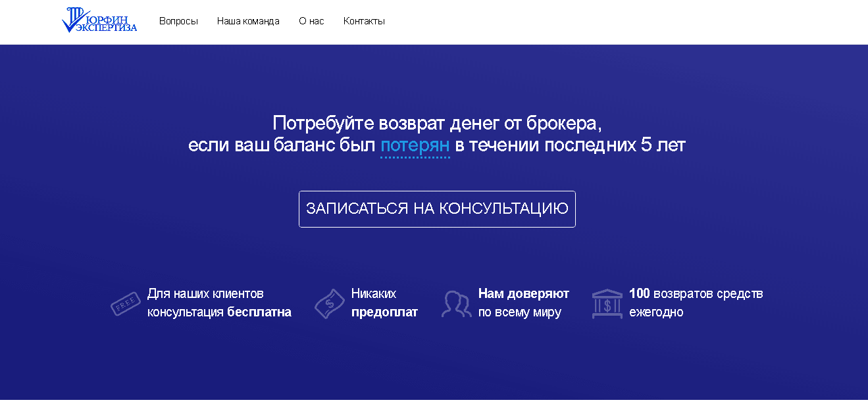Open the О нас section
Viewport: 868px width, 417px height.
click(x=311, y=21)
